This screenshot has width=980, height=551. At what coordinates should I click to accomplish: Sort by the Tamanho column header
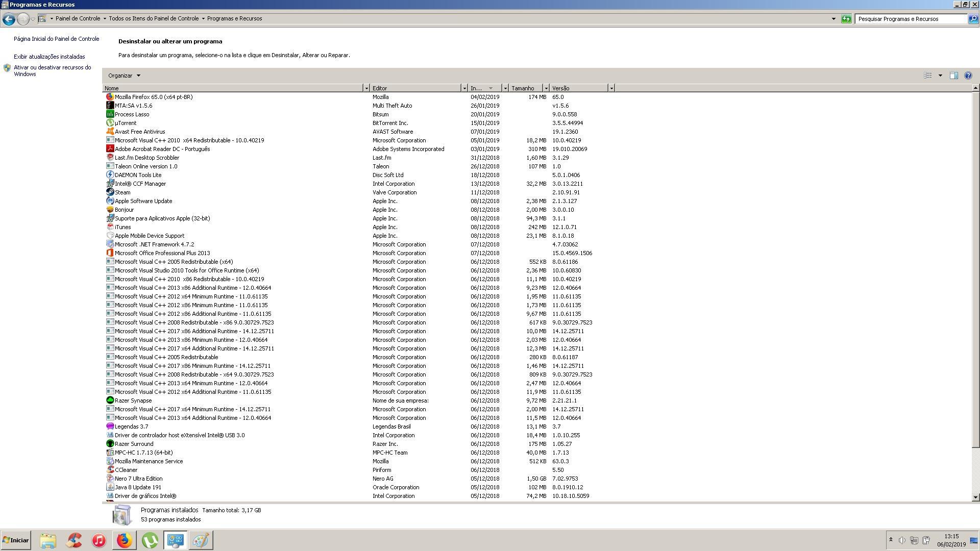point(526,88)
